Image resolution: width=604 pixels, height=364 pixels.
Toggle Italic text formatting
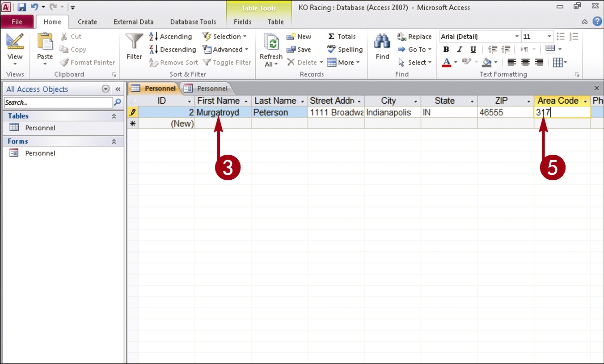[459, 50]
